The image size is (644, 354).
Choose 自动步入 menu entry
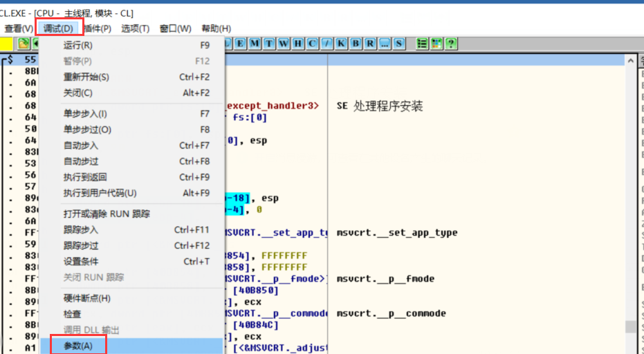pos(131,145)
